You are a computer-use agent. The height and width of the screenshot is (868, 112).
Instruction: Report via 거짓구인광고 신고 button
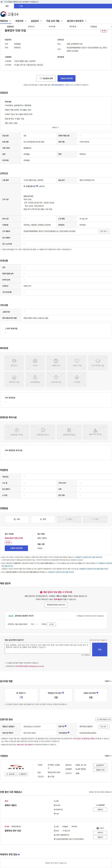104,719
